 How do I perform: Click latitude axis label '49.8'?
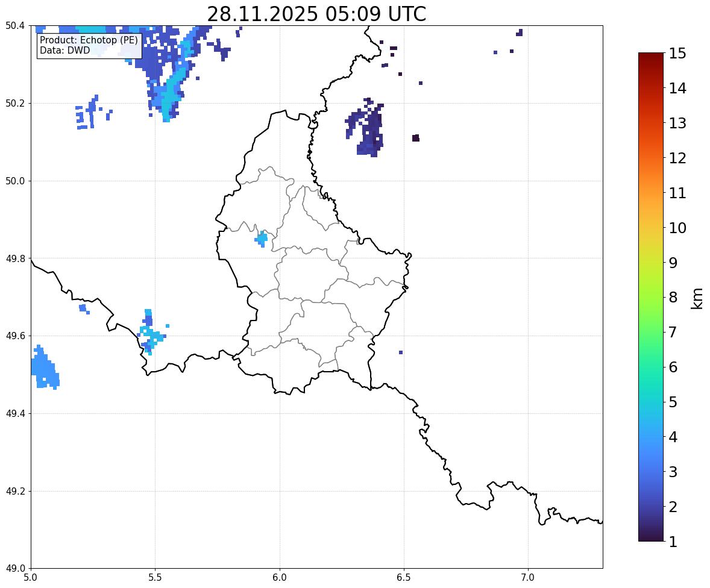pyautogui.click(x=15, y=258)
